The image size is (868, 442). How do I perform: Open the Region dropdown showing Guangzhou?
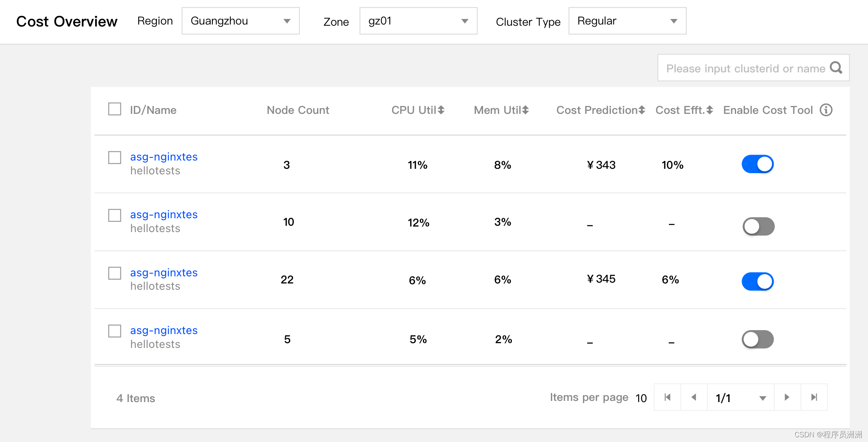click(240, 21)
